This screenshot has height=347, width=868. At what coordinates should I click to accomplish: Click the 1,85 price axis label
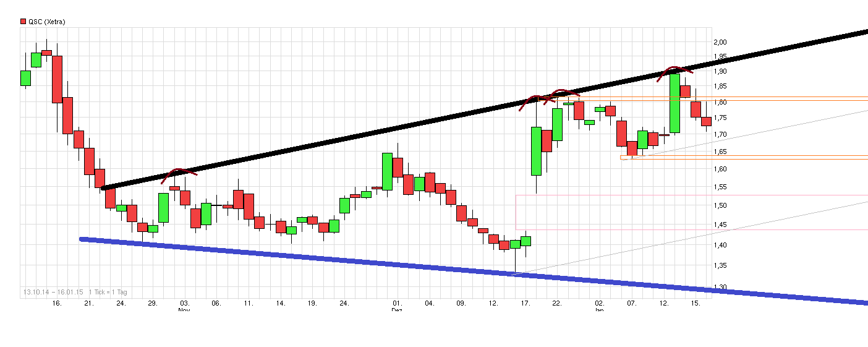coord(721,87)
